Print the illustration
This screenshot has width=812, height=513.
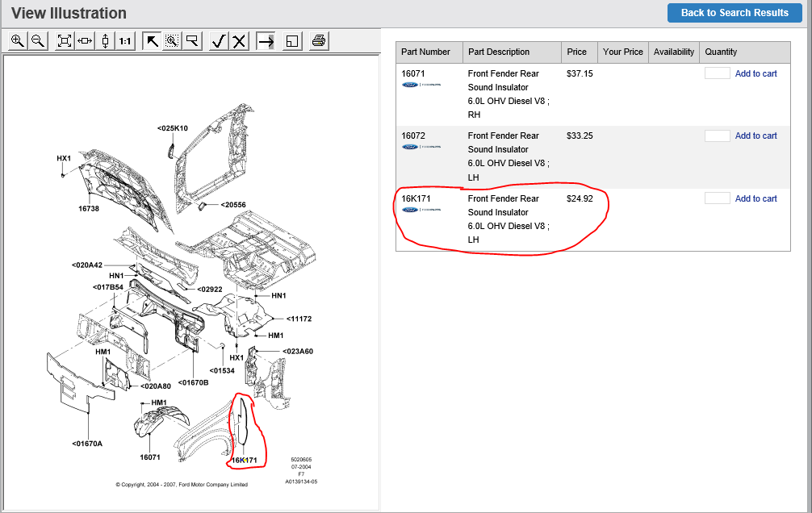319,41
